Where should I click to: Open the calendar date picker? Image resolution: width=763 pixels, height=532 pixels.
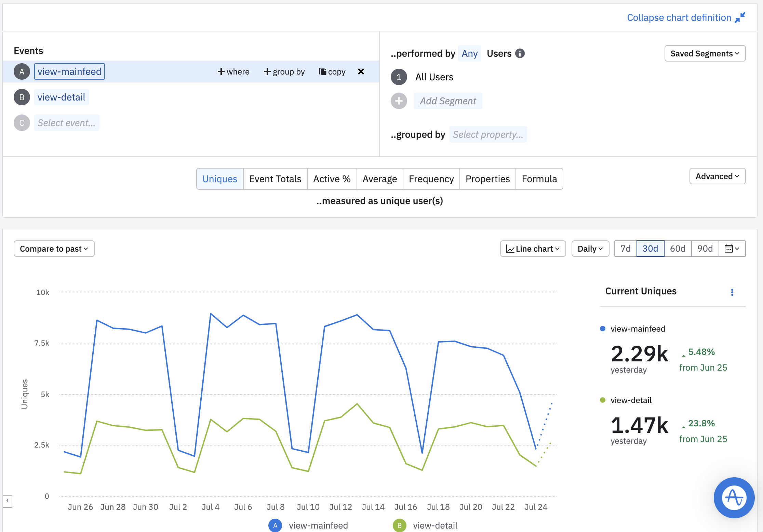[732, 249]
